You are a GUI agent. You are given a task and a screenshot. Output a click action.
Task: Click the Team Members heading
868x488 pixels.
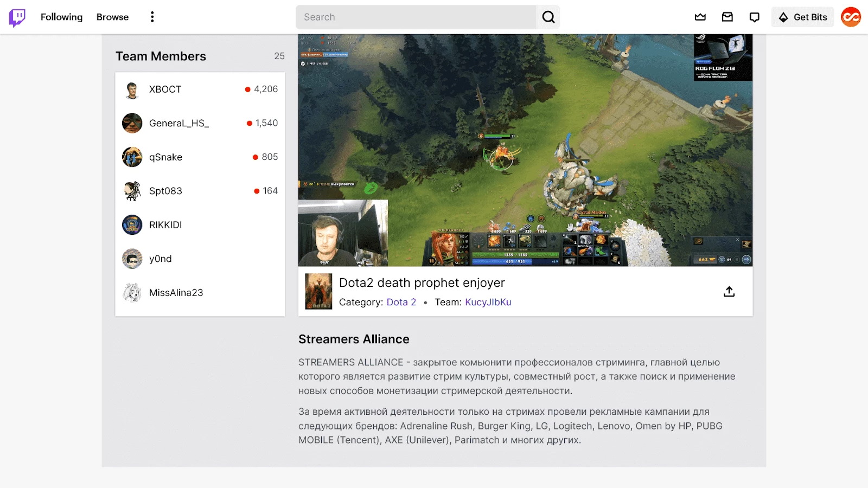161,56
